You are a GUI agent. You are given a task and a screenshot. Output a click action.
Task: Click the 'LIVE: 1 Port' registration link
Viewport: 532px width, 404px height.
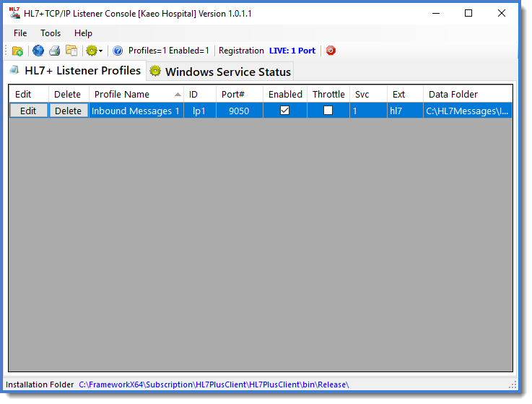point(292,51)
